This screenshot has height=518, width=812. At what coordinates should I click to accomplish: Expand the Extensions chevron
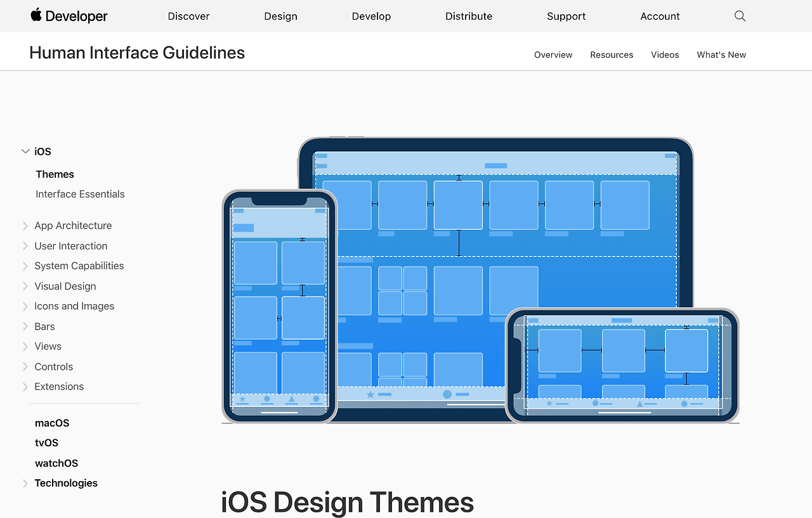pos(25,387)
